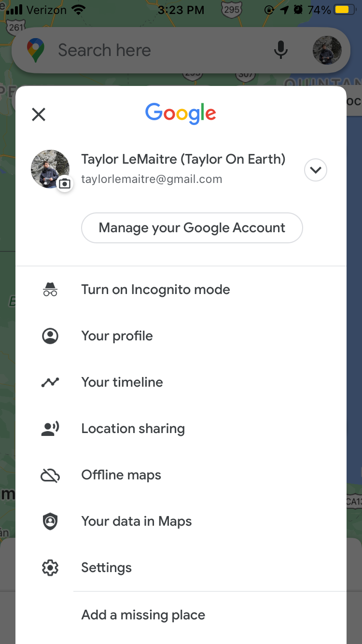Image resolution: width=362 pixels, height=644 pixels.
Task: Tap the microphone voice search icon
Action: (x=281, y=50)
